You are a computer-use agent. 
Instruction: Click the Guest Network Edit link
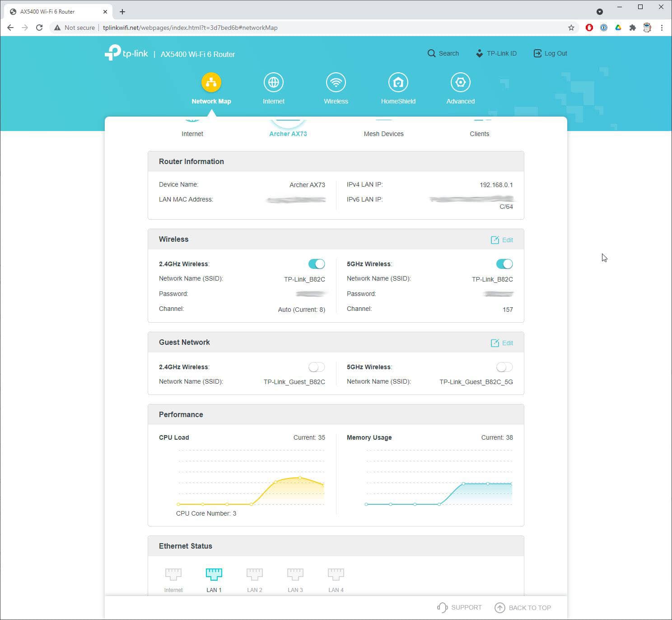click(x=508, y=343)
